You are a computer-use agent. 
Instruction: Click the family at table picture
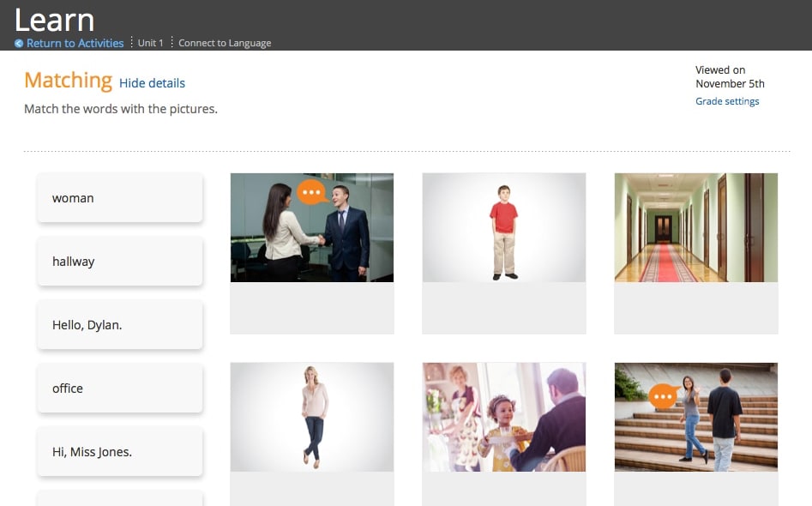(x=504, y=417)
